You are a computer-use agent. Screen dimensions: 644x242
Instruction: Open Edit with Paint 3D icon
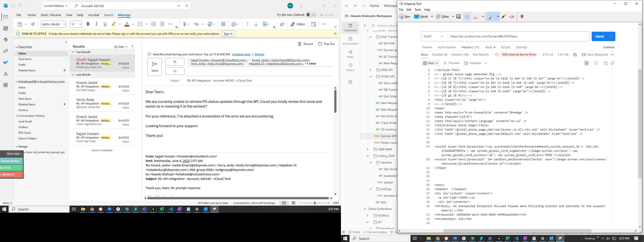point(522,17)
